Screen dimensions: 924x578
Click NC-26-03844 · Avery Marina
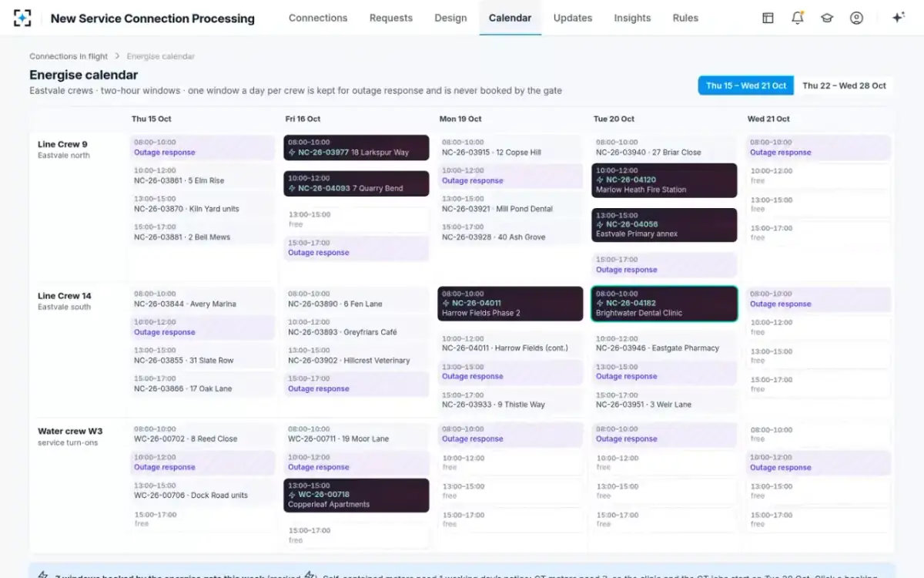203,299
